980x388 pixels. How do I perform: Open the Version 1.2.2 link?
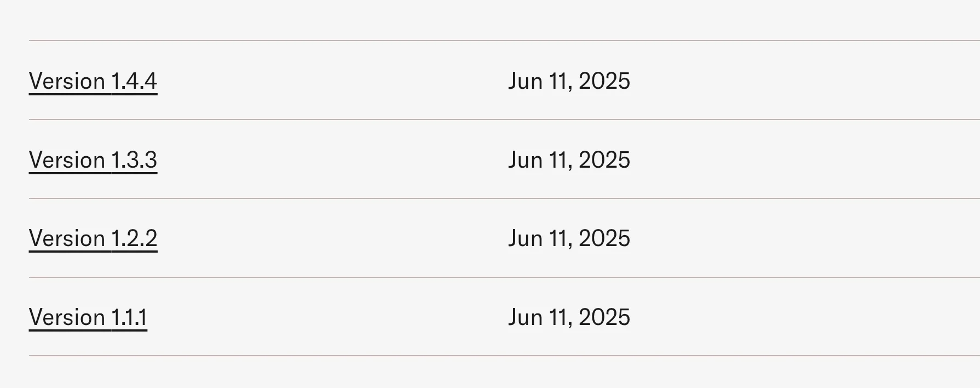point(93,238)
